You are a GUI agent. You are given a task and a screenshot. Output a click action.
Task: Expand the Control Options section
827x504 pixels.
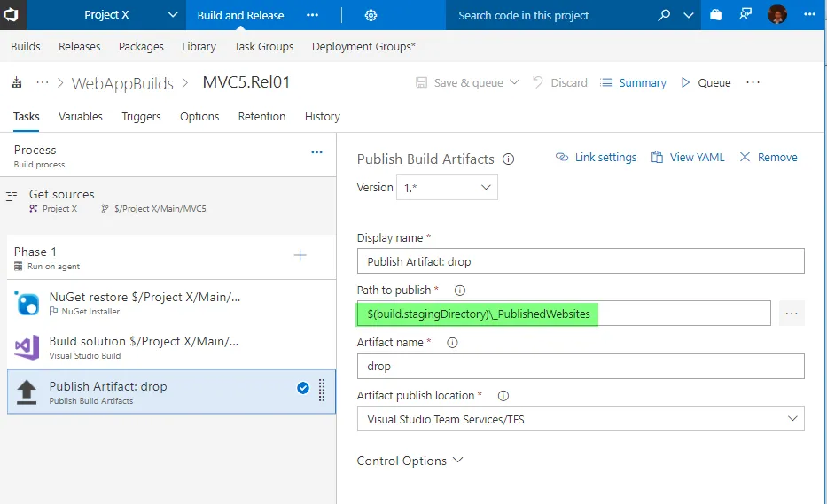410,461
